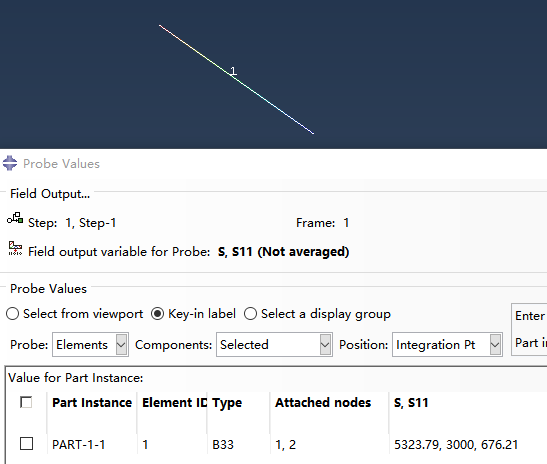Open the Probe Elements dropdown

pos(90,345)
